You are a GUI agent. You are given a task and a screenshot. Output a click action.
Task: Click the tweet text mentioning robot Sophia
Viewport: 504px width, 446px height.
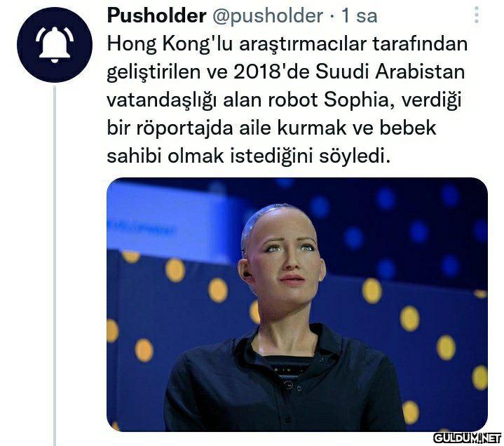(x=287, y=100)
